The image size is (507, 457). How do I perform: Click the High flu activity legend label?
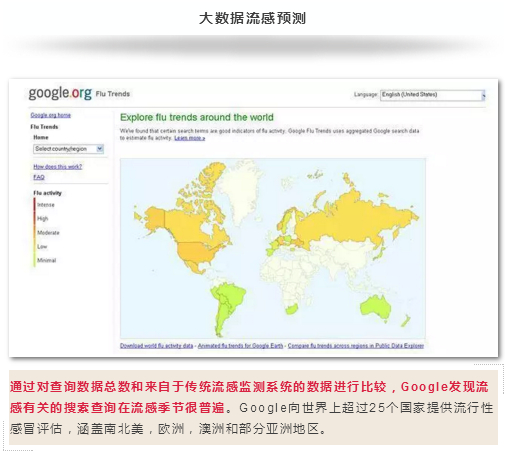click(43, 218)
